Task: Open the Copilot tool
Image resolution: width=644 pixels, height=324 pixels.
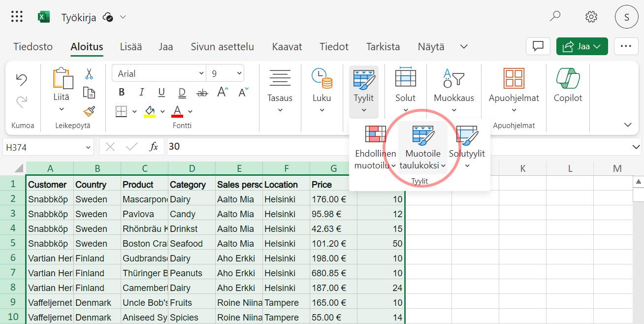Action: pyautogui.click(x=568, y=85)
